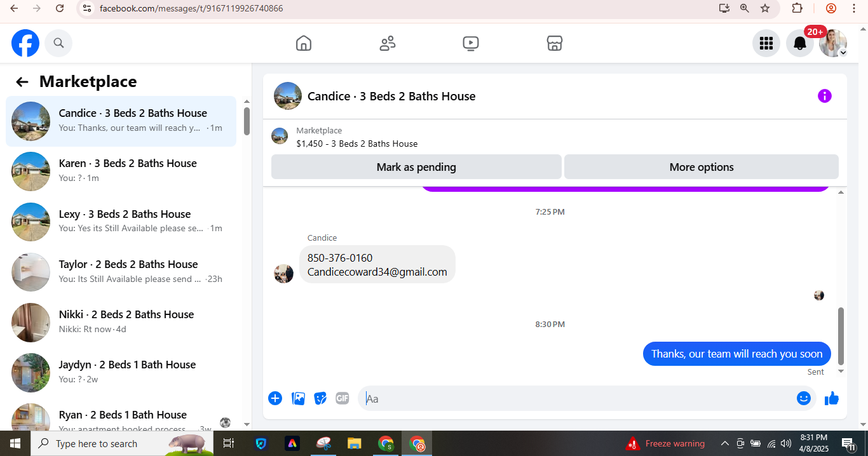This screenshot has width=868, height=456.
Task: Choose a sticker icon
Action: (320, 398)
